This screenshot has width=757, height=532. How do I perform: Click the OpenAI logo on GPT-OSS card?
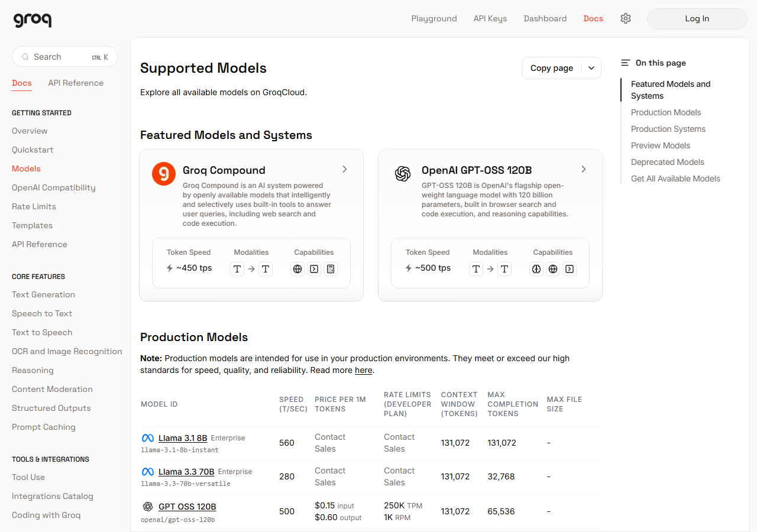[403, 174]
